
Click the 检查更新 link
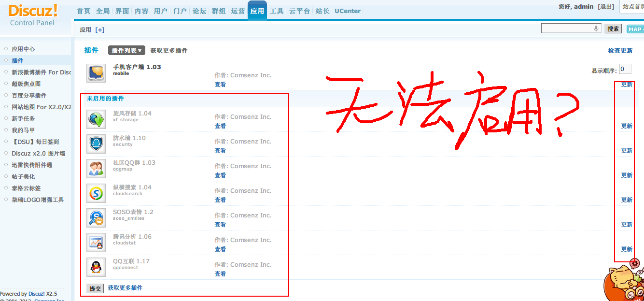pos(620,51)
